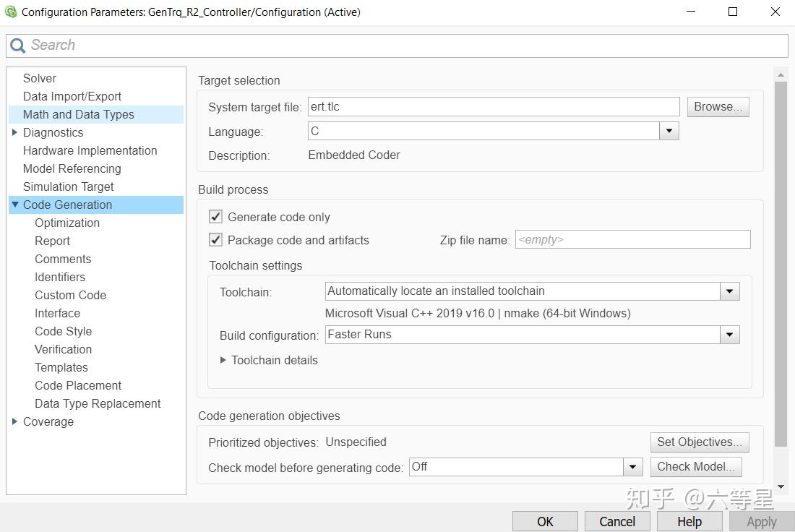Click the search magnifier icon
This screenshot has width=795, height=532.
tap(17, 46)
